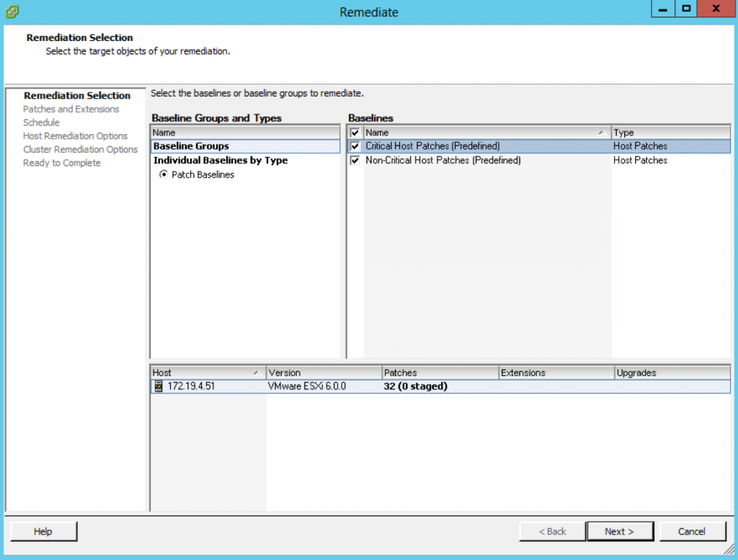738x560 pixels.
Task: Click Next to continue the wizard
Action: click(620, 531)
